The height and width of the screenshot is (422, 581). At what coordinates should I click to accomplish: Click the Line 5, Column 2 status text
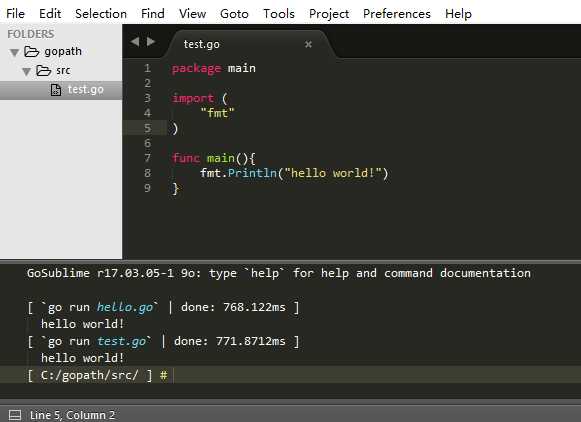72,415
